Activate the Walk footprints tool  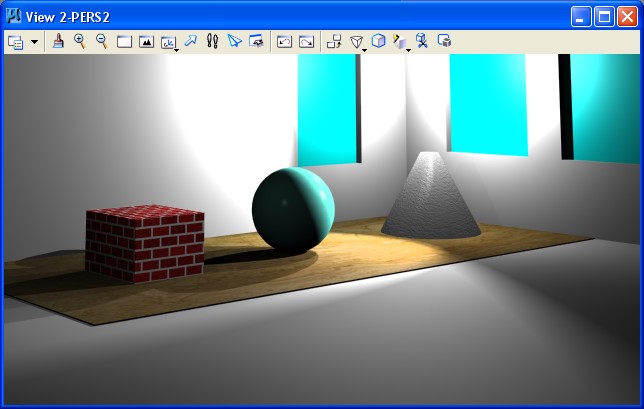(x=212, y=41)
